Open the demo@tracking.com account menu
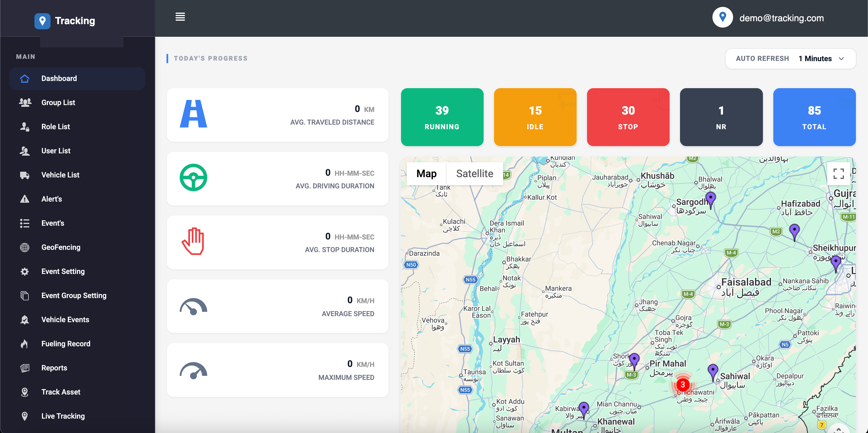Image resolution: width=868 pixels, height=433 pixels. point(781,18)
